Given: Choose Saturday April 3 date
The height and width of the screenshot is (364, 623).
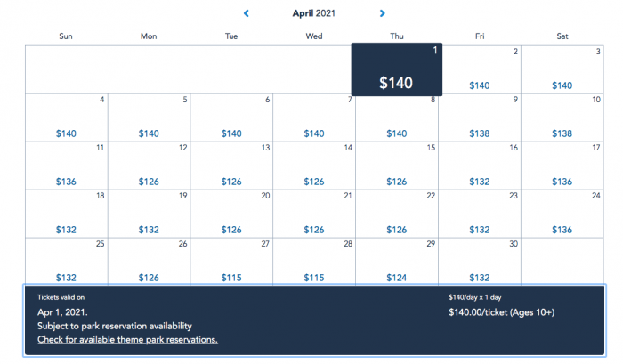Looking at the screenshot, I should 562,69.
